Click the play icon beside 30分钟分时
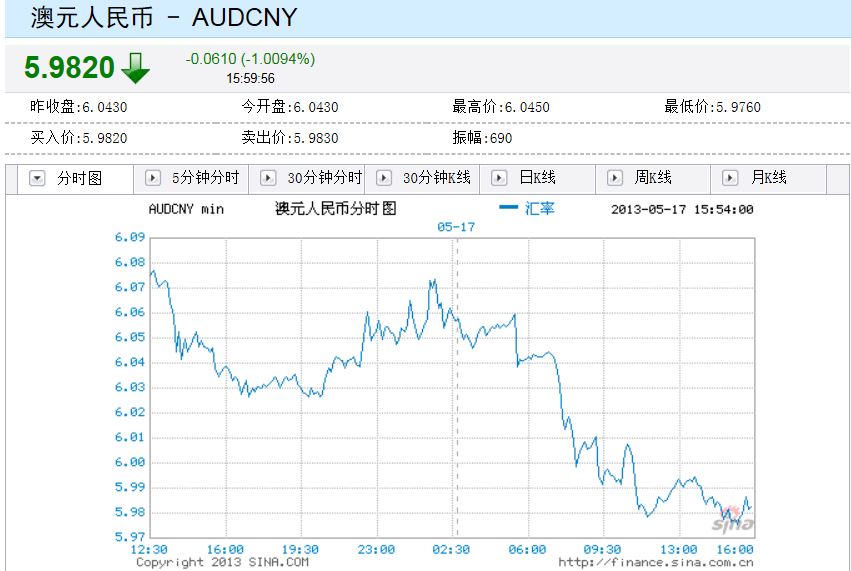This screenshot has height=571, width=851. [x=268, y=178]
